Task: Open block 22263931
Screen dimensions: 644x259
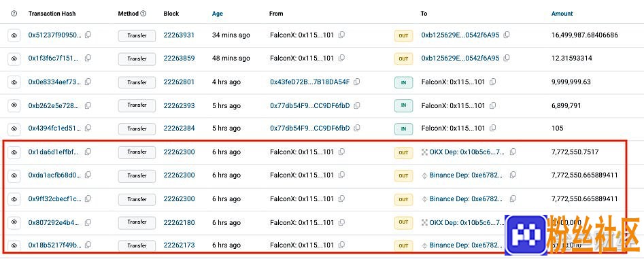Action: point(179,35)
